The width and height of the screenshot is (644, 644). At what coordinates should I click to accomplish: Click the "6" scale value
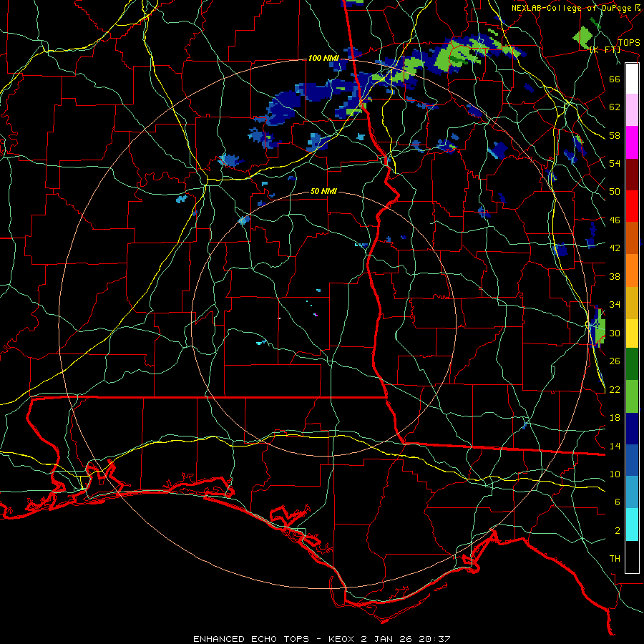coord(618,502)
